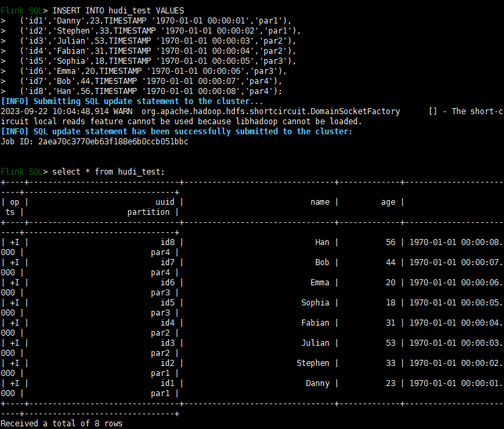Click age value 33 in results
Image resolution: width=504 pixels, height=429 pixels.
[391, 363]
